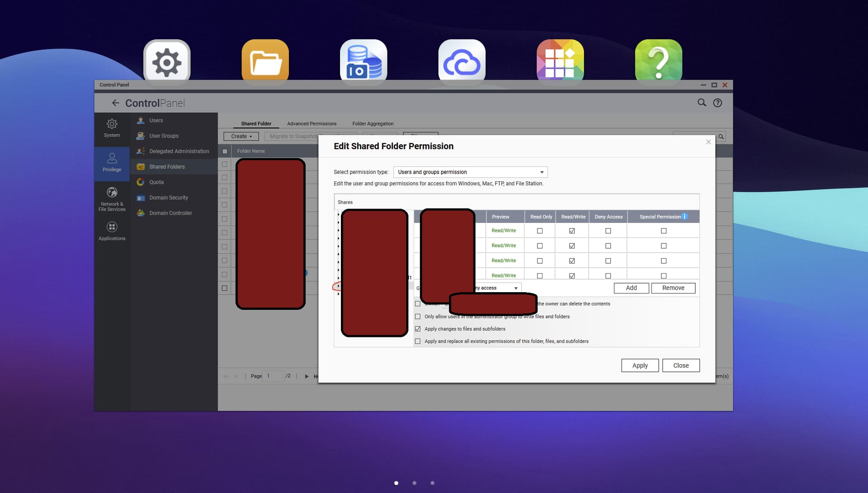Image resolution: width=868 pixels, height=493 pixels.
Task: Click the Close button in dialog
Action: pos(681,365)
